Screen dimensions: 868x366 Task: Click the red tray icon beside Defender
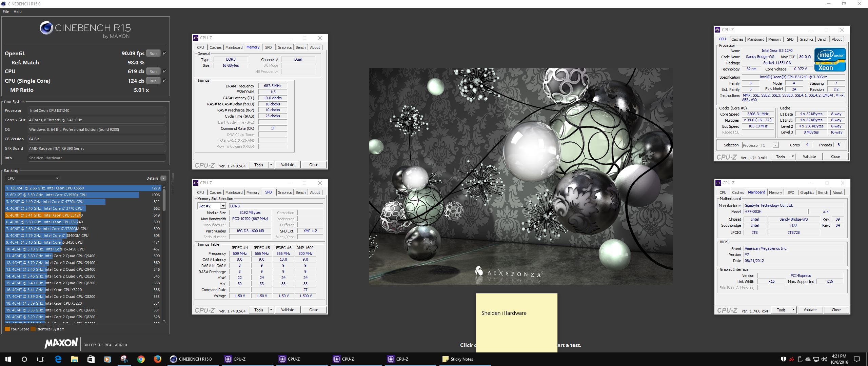tap(792, 359)
